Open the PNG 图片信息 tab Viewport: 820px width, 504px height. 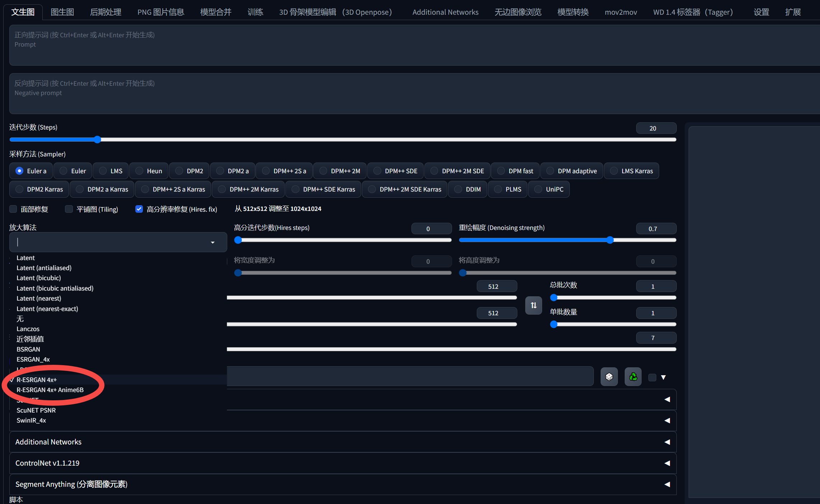(161, 12)
